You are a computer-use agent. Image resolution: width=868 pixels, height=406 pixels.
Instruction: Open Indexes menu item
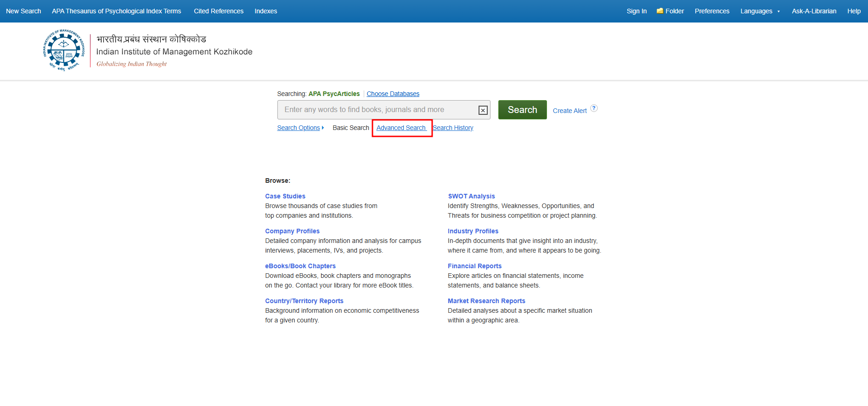click(265, 11)
